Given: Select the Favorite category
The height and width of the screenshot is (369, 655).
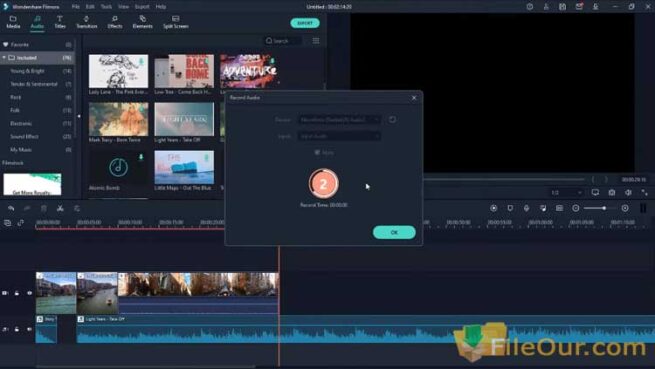Looking at the screenshot, I should (x=37, y=44).
